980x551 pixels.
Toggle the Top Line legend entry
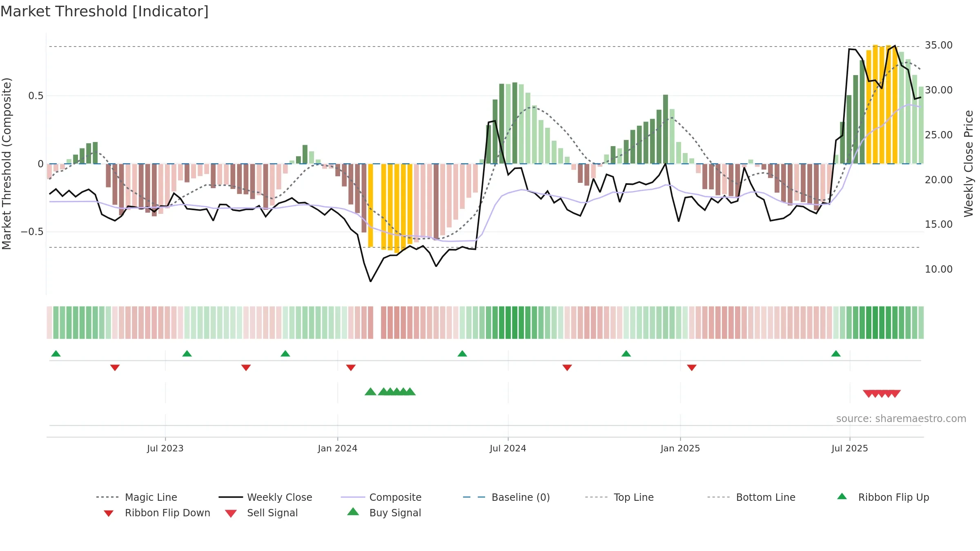(619, 497)
